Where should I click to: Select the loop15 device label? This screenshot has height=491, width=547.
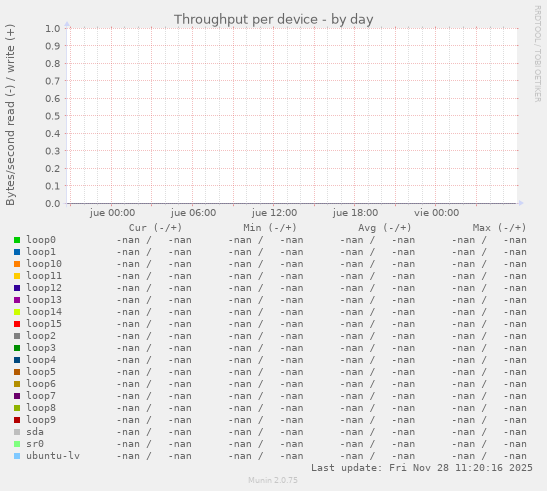[x=44, y=323]
